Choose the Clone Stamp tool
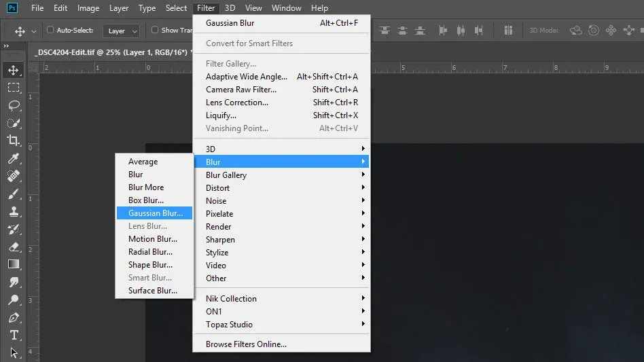The image size is (644, 362). [14, 211]
